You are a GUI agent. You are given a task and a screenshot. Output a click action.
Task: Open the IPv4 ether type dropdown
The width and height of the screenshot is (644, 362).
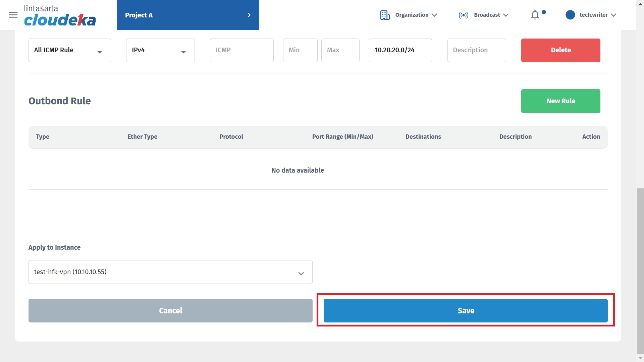coord(160,50)
